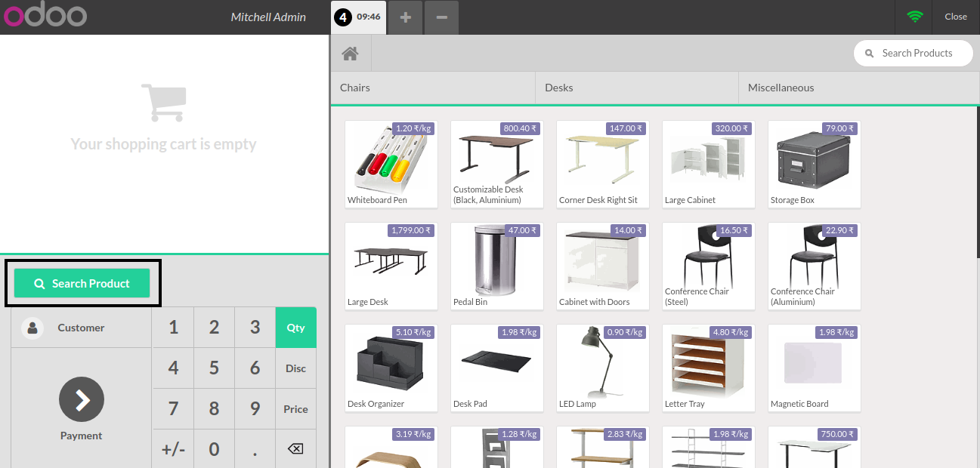The image size is (980, 468).
Task: Go to the home category icon
Action: pos(350,54)
